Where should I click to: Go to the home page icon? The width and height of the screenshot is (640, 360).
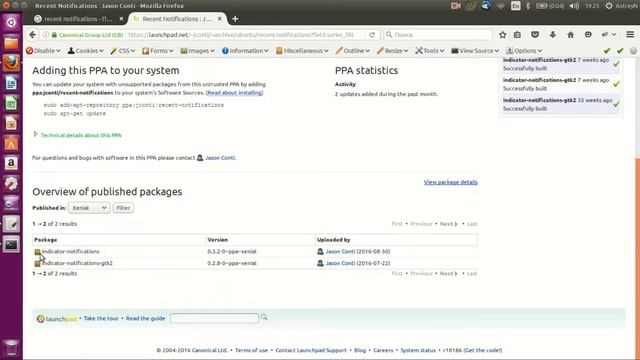(x=570, y=35)
